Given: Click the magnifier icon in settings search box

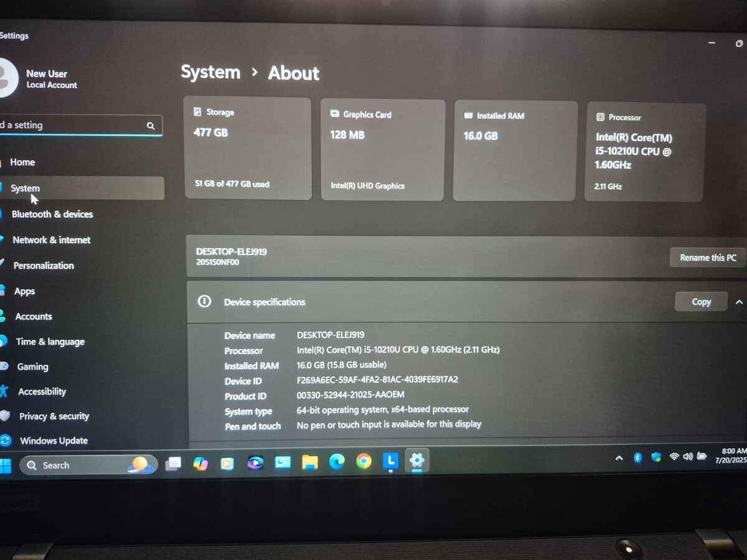Looking at the screenshot, I should tap(151, 126).
